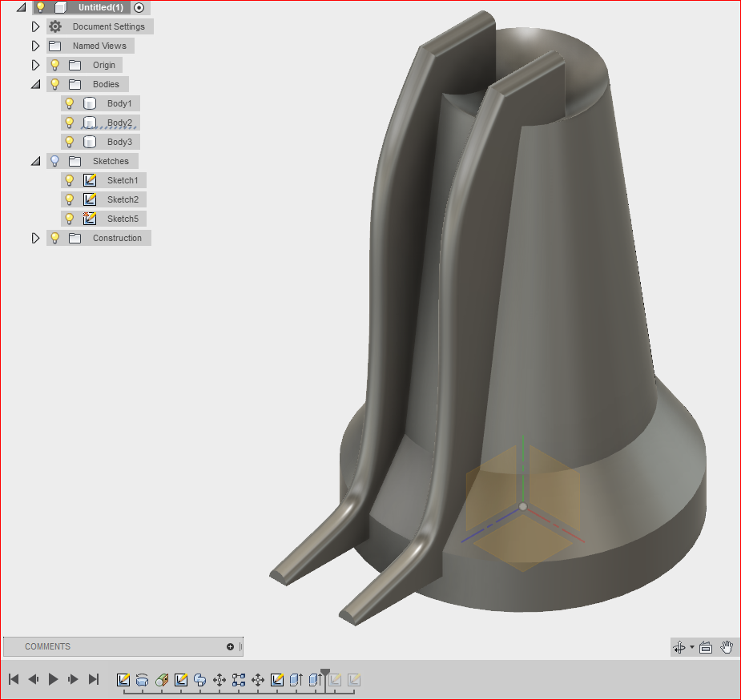This screenshot has width=741, height=700.
Task: Add a comment with the plus icon
Action: (230, 646)
